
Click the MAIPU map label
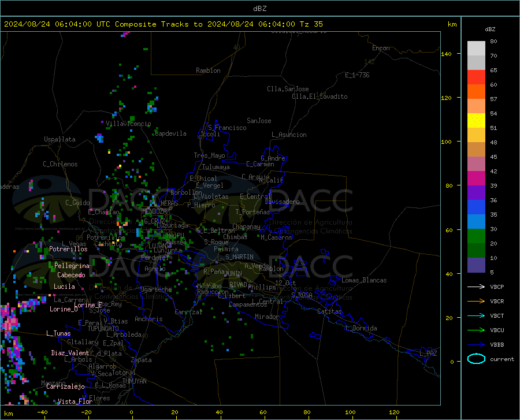tap(175, 235)
